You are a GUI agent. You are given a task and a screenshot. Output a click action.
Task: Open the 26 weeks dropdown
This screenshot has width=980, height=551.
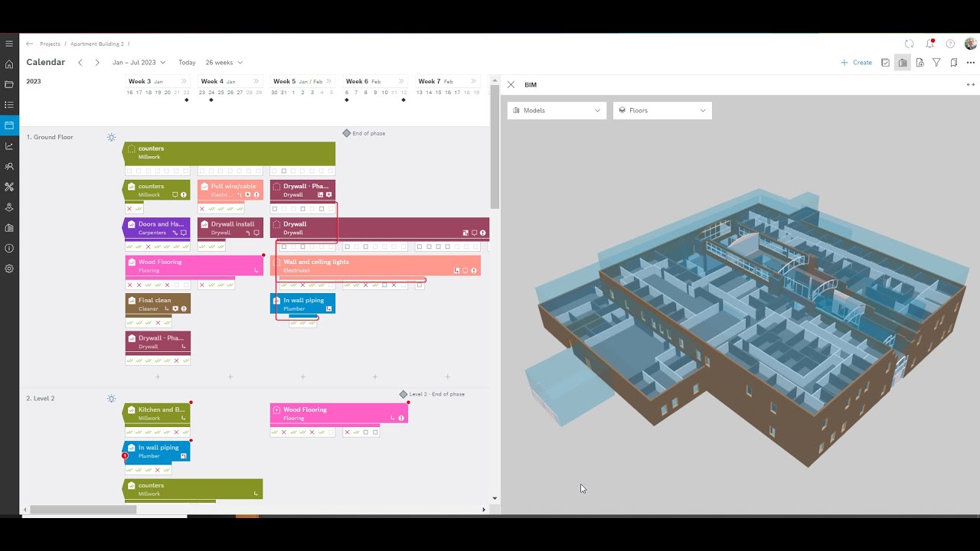pos(224,63)
